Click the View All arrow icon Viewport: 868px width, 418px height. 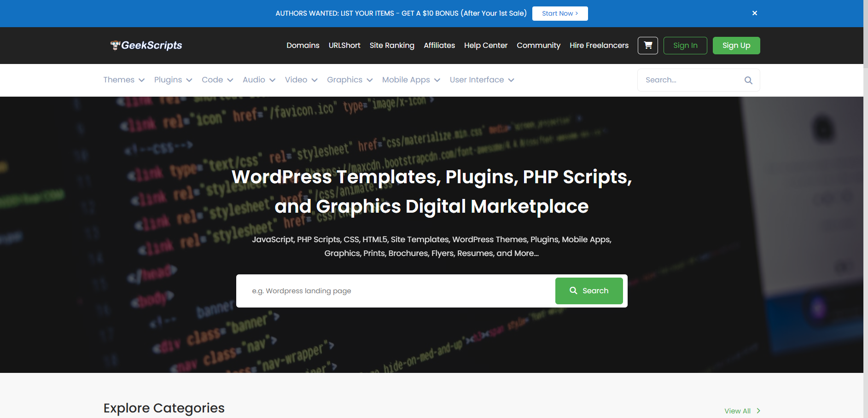tap(758, 411)
